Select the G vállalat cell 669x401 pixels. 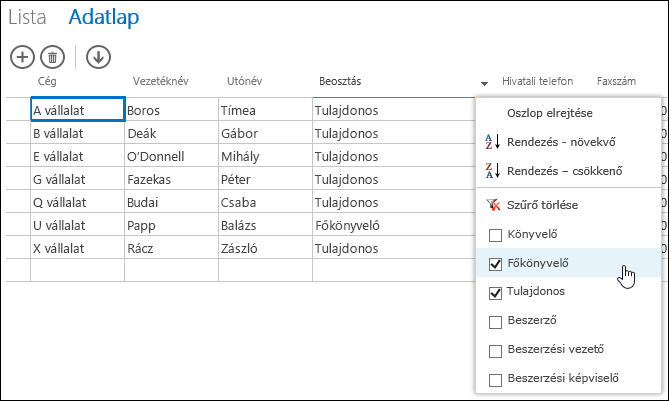(x=78, y=178)
